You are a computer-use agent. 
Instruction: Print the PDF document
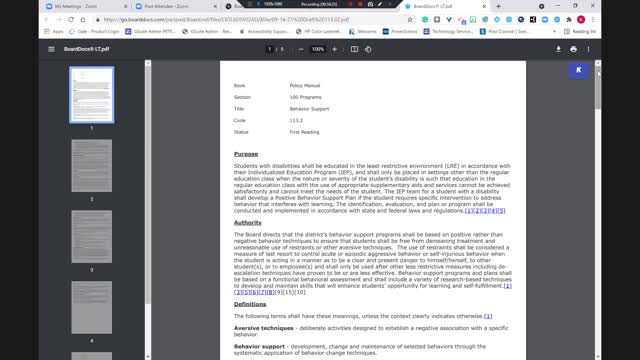pos(573,49)
